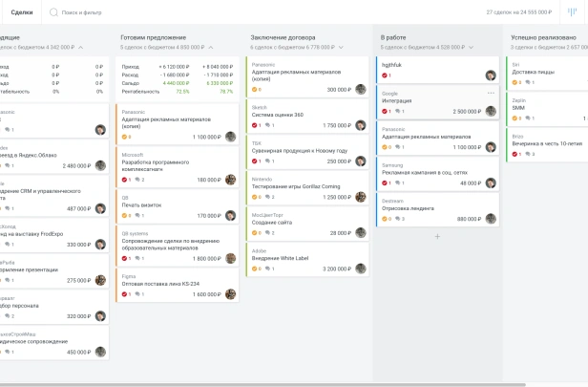Open the column view settings icon at top right
Viewport: 588px width, 387px height.
tap(572, 12)
